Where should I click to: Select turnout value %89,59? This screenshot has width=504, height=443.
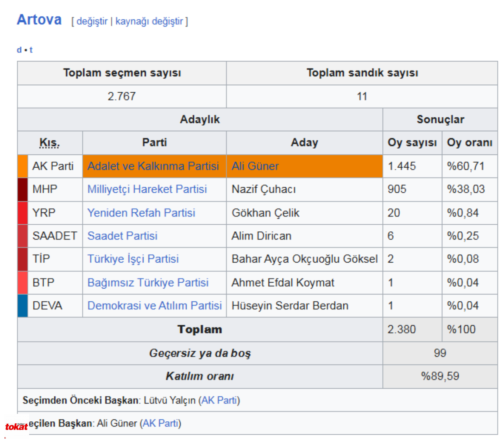(440, 376)
